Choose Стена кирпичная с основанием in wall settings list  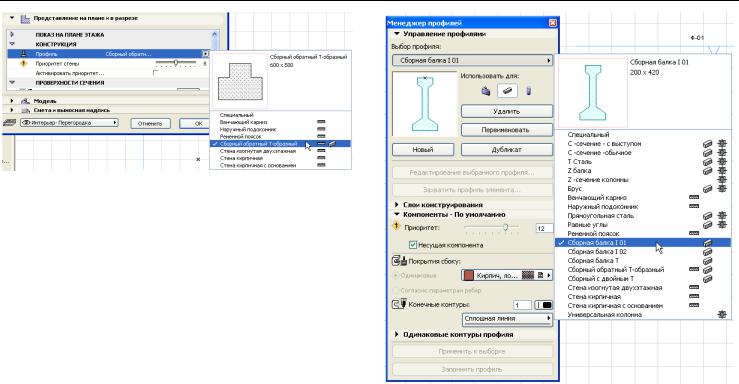coord(258,165)
